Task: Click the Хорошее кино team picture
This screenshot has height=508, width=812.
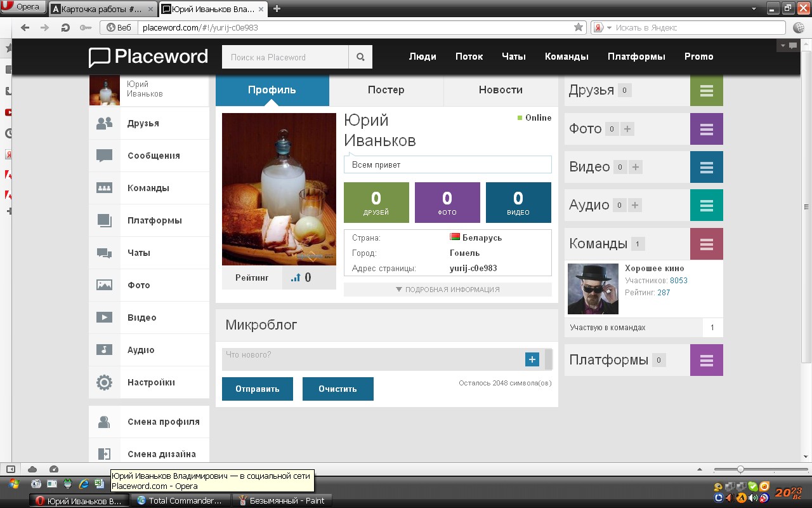Action: 593,289
